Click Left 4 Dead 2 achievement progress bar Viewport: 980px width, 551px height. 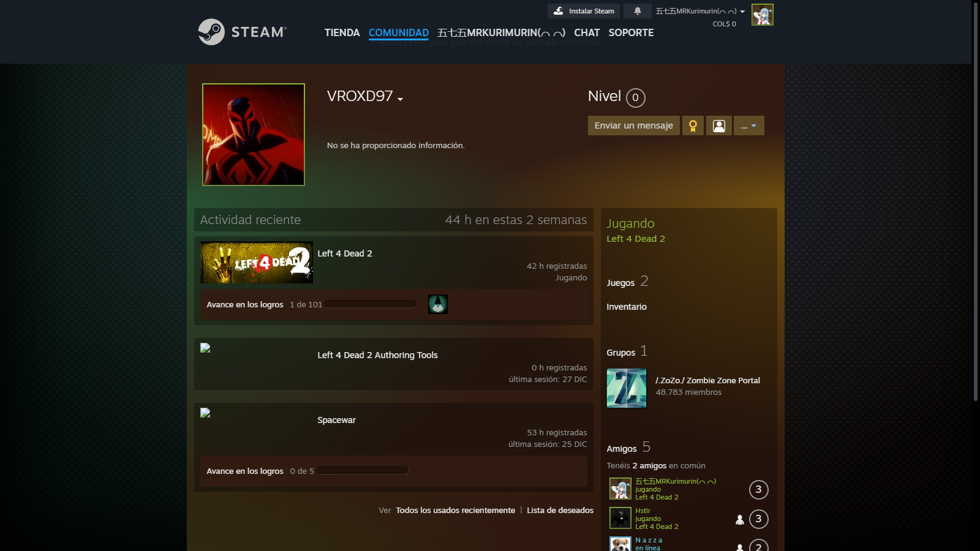[x=371, y=304]
